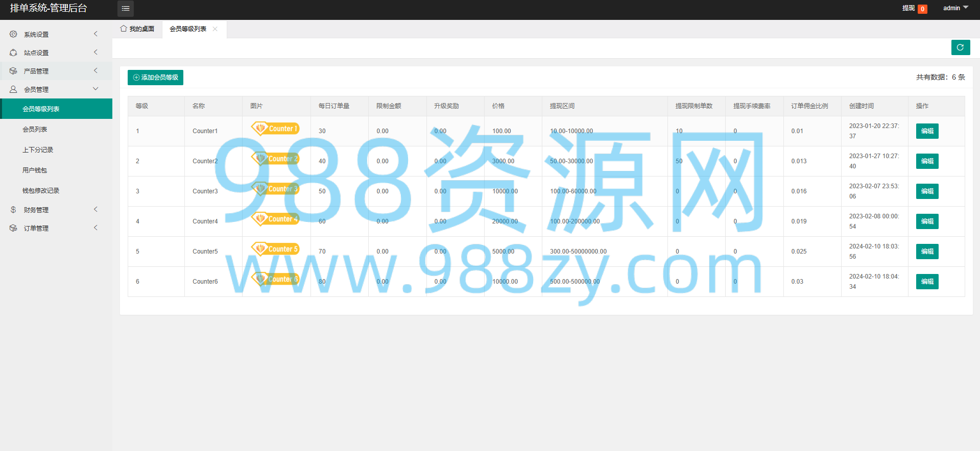
Task: Open the 提现 notification badge
Action: click(x=922, y=9)
